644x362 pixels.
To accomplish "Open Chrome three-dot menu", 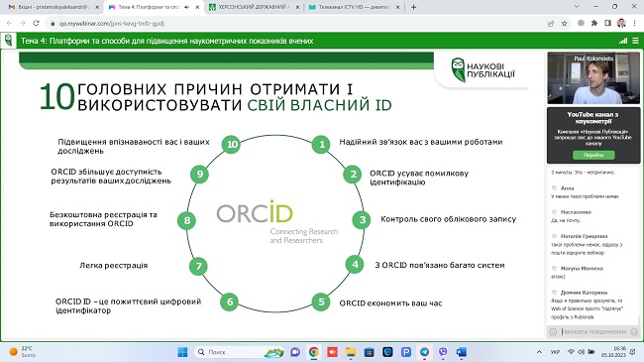I will coord(634,24).
